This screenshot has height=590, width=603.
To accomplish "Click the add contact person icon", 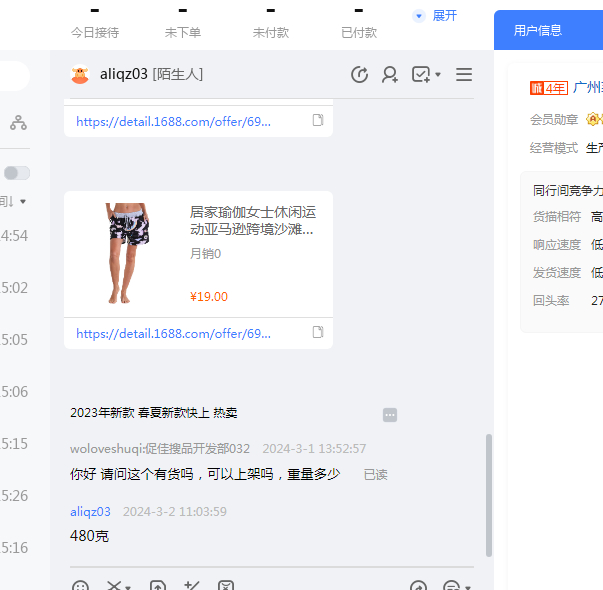I will click(x=390, y=75).
